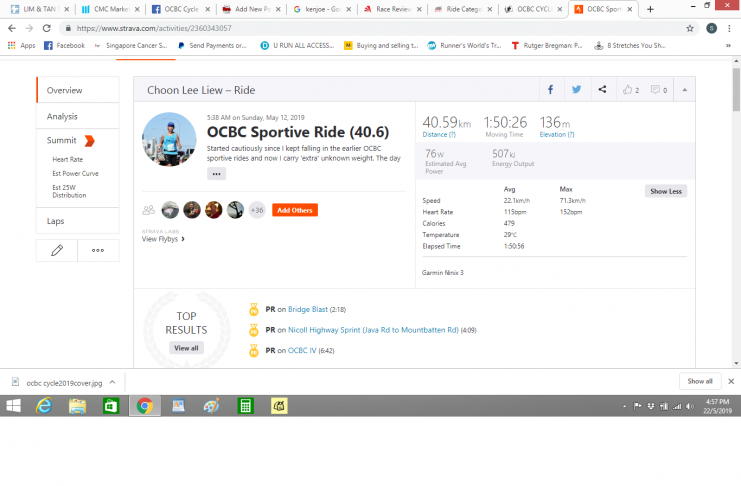Open Nicoll Highway Sprint segment link
The image size is (741, 486).
[x=373, y=330]
